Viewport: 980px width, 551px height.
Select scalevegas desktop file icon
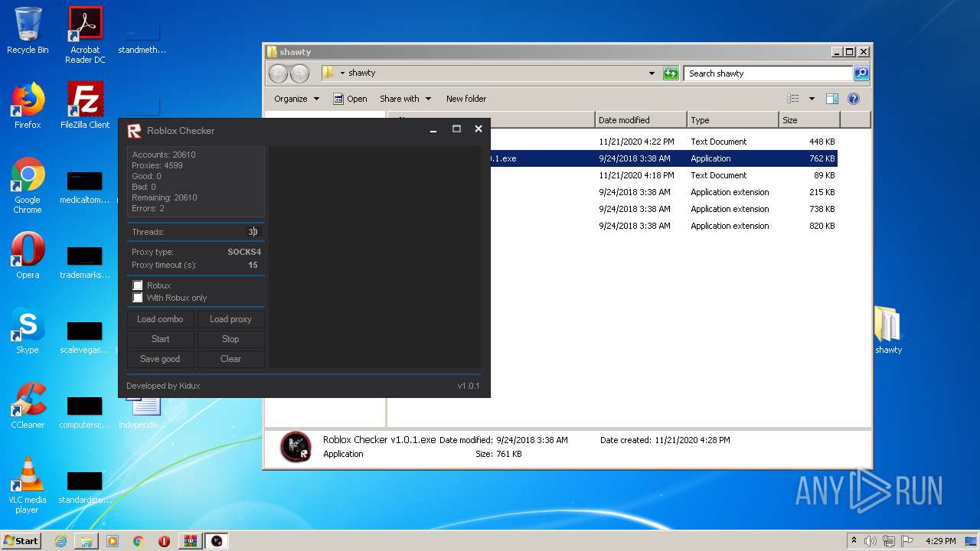click(x=84, y=337)
